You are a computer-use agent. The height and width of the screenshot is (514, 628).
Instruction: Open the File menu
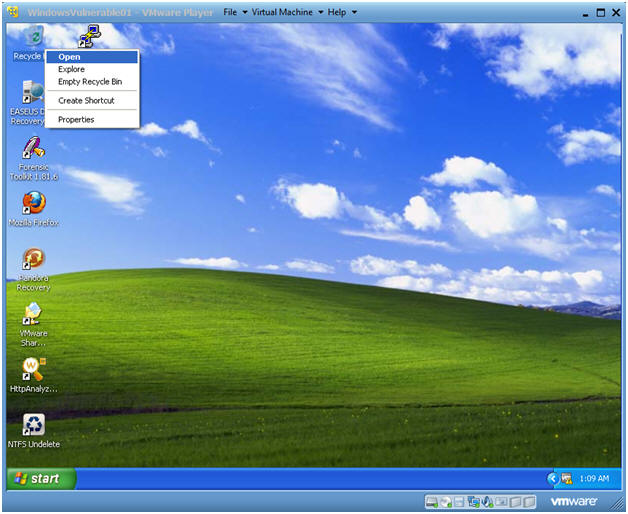[x=235, y=12]
